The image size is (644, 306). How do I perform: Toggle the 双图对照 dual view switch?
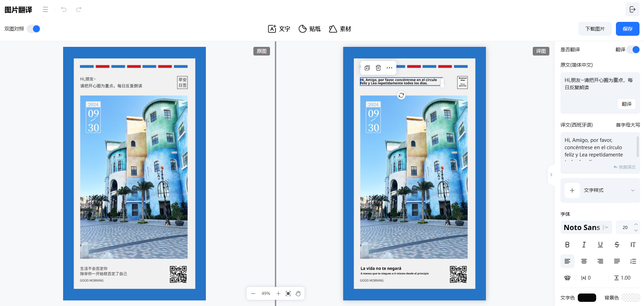[x=34, y=29]
